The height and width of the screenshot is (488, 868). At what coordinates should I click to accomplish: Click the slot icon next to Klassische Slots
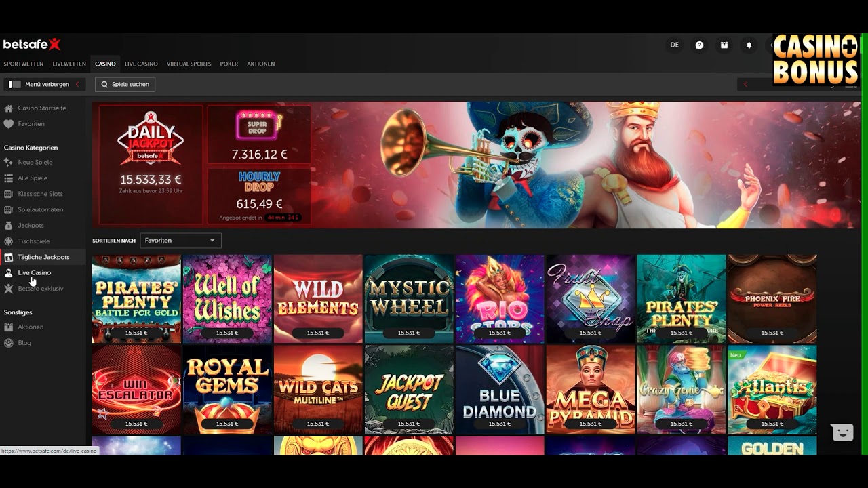[8, 194]
